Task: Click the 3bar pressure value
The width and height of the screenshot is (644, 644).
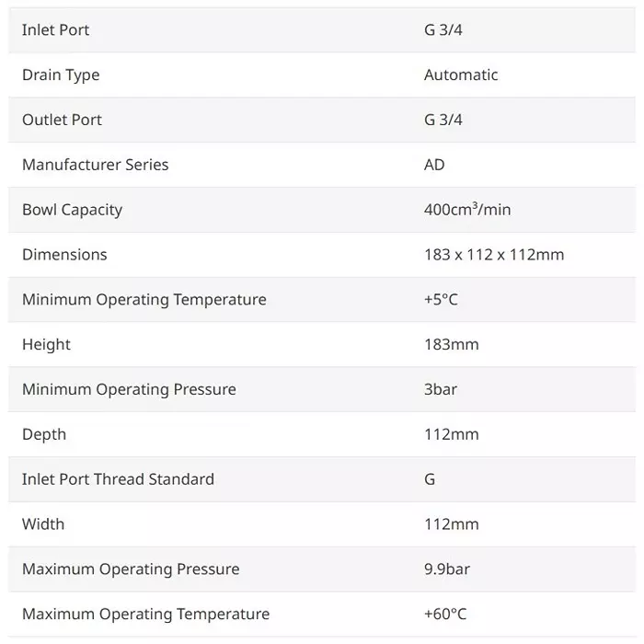Action: [x=441, y=390]
